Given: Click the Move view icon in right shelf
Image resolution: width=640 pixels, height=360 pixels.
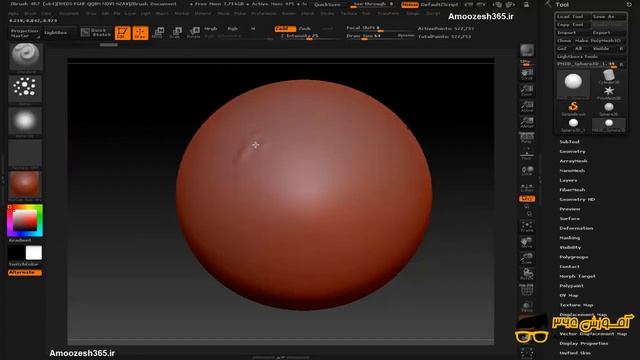Looking at the screenshot, I should click(527, 242).
